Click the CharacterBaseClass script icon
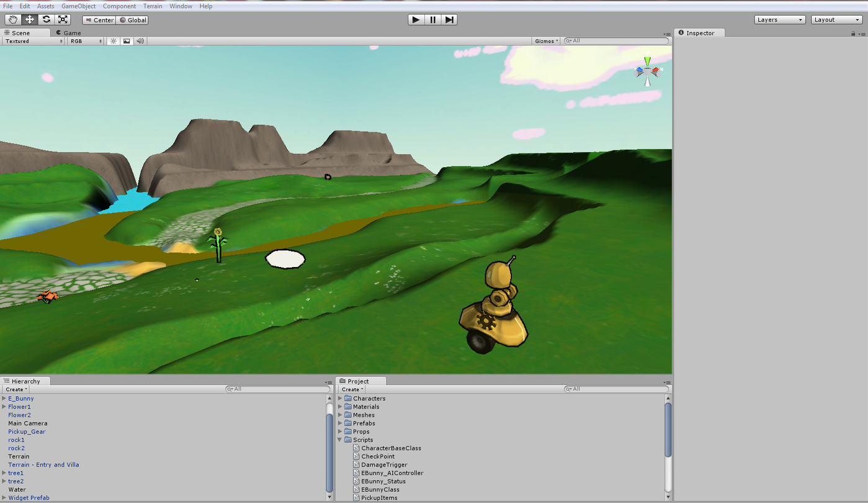This screenshot has height=503, width=868. click(x=356, y=448)
